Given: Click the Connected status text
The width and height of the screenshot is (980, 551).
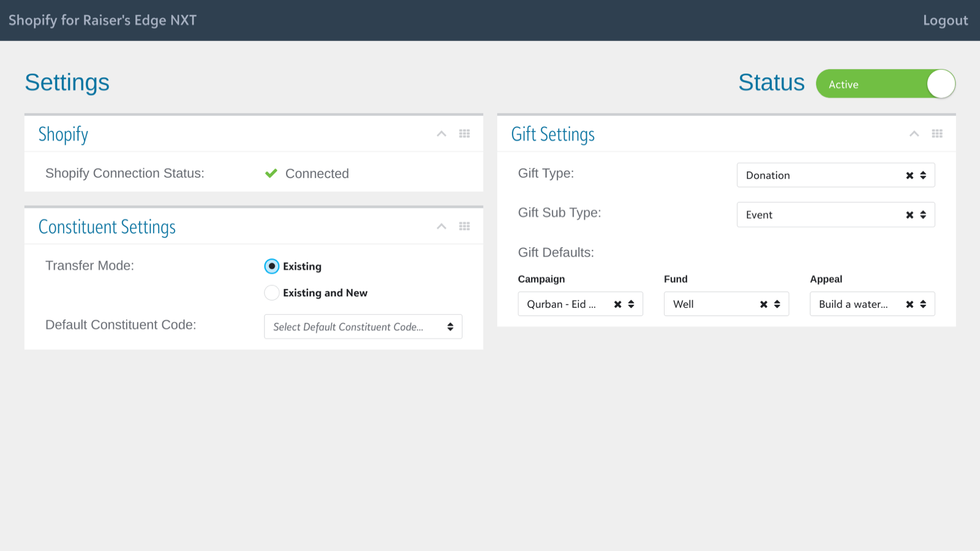Looking at the screenshot, I should click(317, 174).
